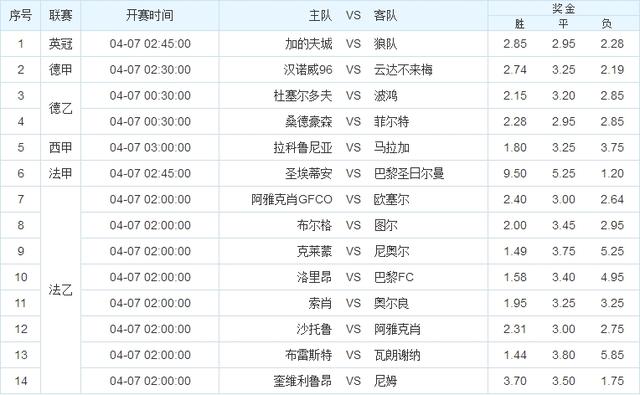Open the home team 拉科鲁尼亚
This screenshot has height=395, width=640.
tap(303, 147)
